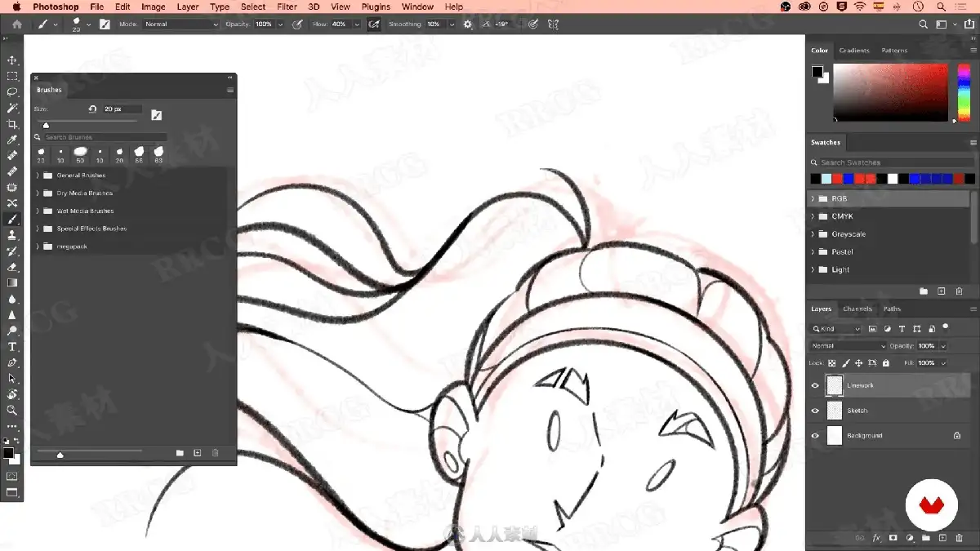Select the Crop tool

click(12, 124)
